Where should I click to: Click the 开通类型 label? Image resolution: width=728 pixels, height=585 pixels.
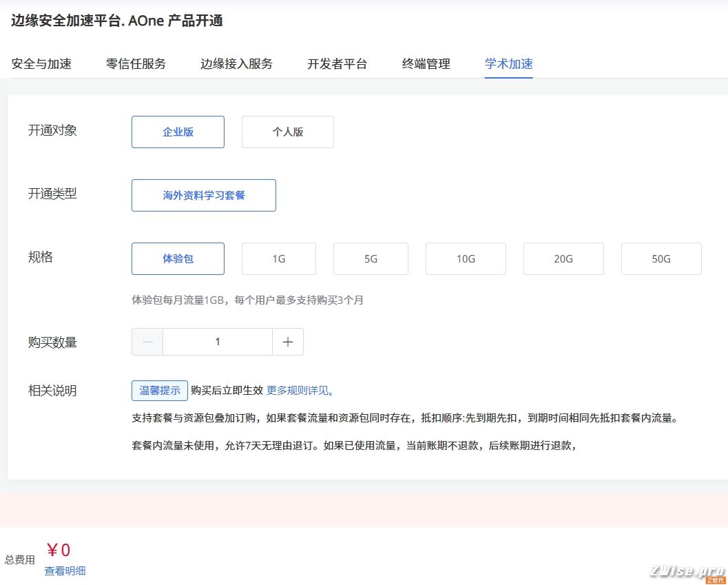coord(52,194)
